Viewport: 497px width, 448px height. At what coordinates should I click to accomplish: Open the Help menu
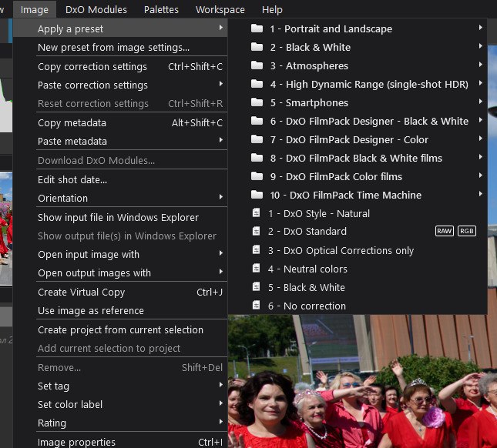point(272,9)
